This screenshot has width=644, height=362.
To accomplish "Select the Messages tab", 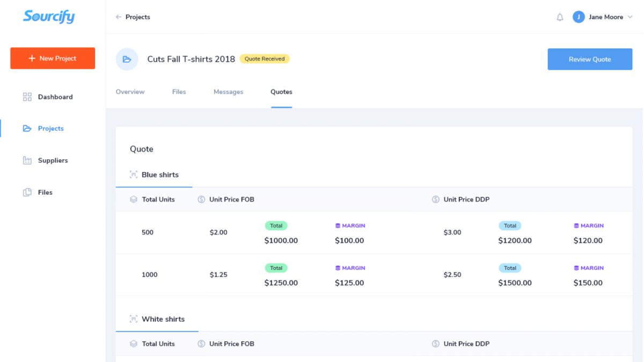I will [229, 92].
